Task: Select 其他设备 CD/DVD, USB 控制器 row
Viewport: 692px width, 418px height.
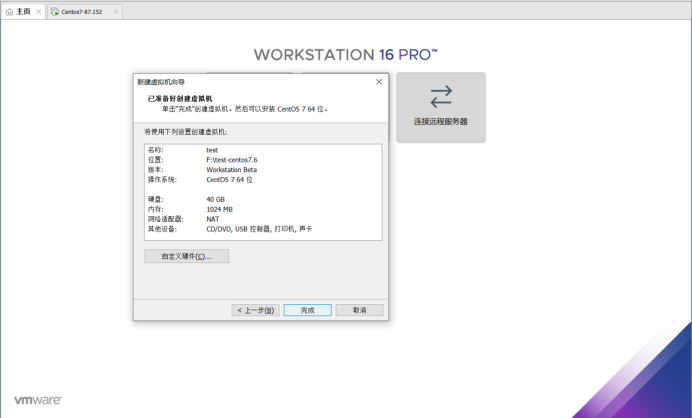Action: click(263, 229)
